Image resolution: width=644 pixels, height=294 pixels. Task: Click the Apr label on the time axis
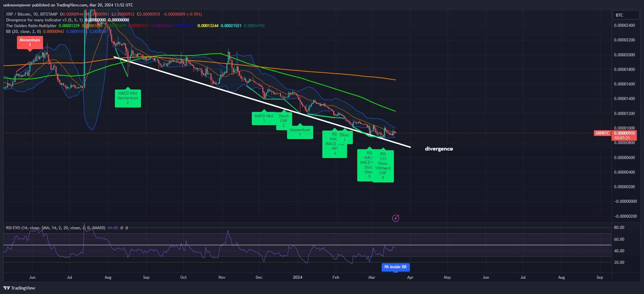pyautogui.click(x=410, y=277)
